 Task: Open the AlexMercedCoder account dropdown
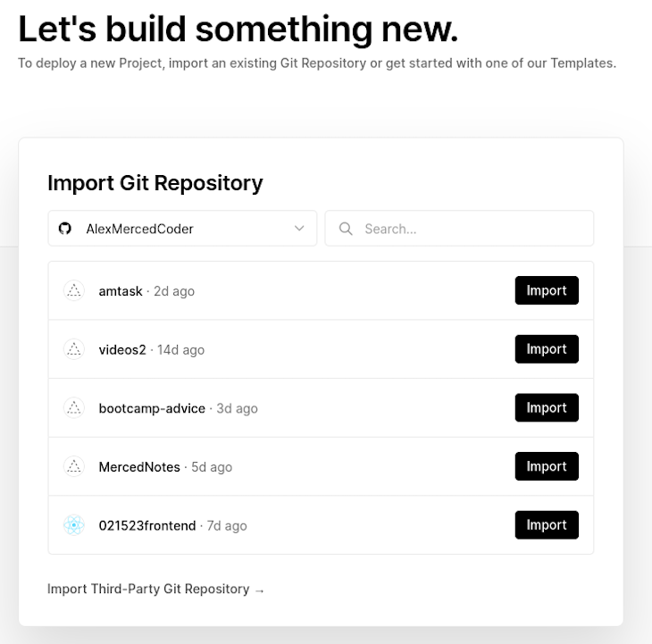tap(182, 229)
